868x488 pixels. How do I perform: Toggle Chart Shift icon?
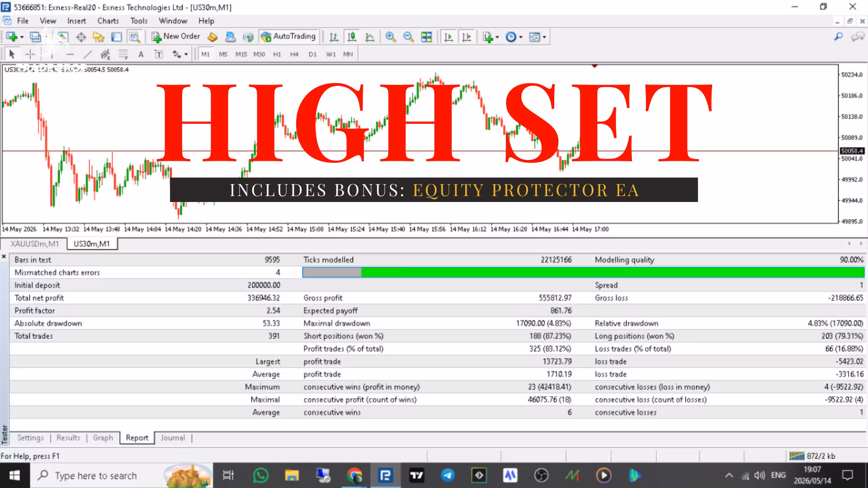[467, 37]
